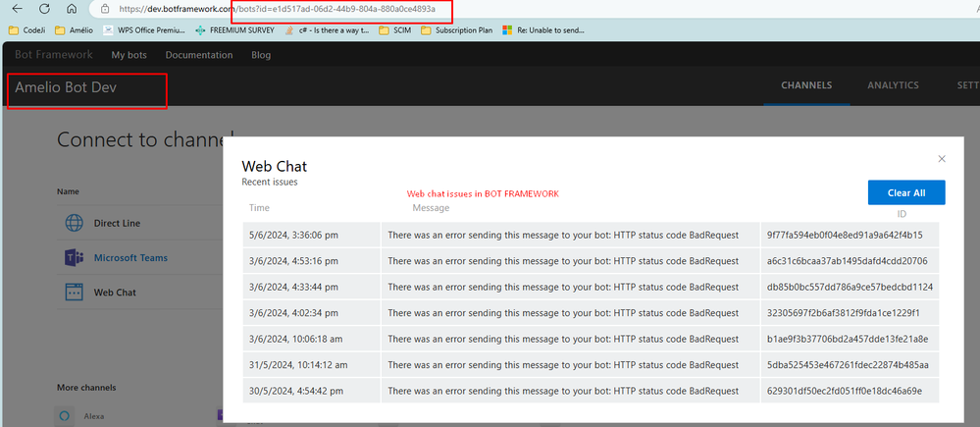
Task: Open the 'Re: Unable to send' bookmark
Action: pyautogui.click(x=543, y=30)
